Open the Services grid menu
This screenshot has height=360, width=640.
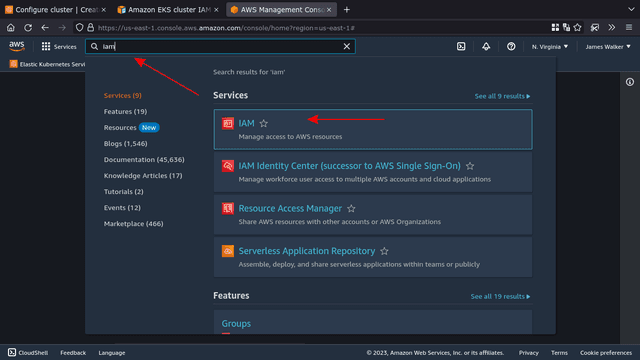(59, 47)
